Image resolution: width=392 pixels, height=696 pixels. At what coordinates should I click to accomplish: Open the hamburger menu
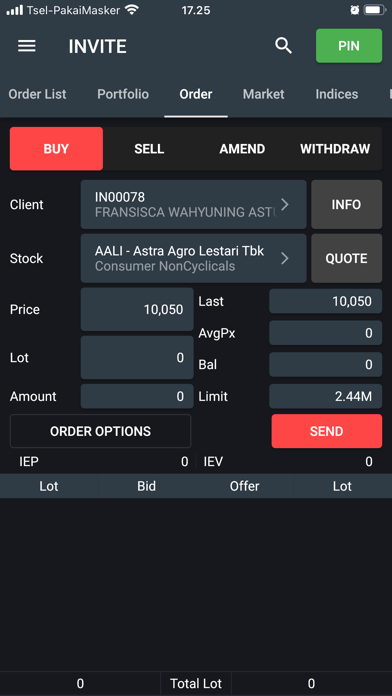point(27,46)
